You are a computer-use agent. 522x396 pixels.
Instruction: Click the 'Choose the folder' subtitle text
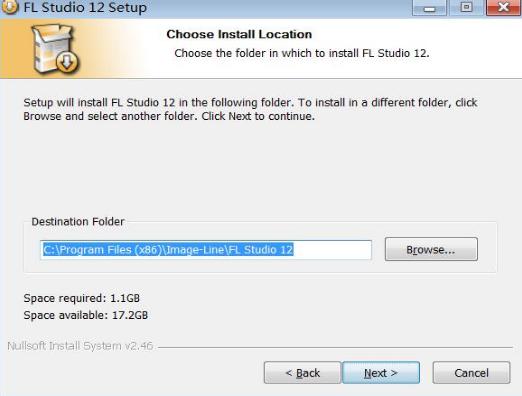coord(302,53)
